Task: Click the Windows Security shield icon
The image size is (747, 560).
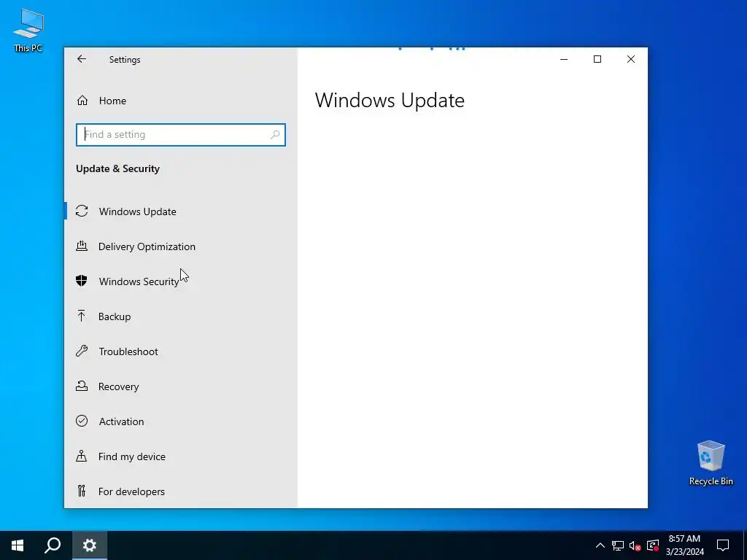Action: coord(82,281)
